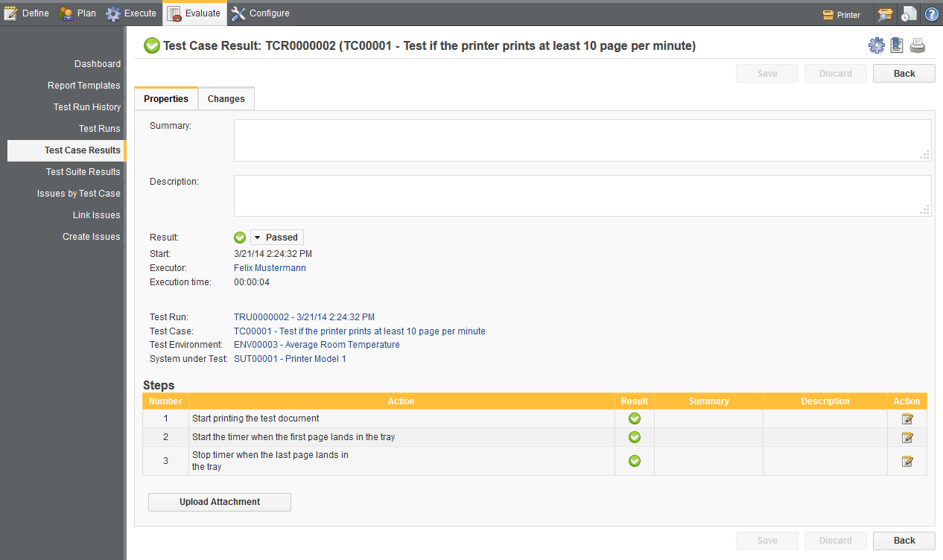Click the top Discard button
The height and width of the screenshot is (560, 943).
point(836,74)
